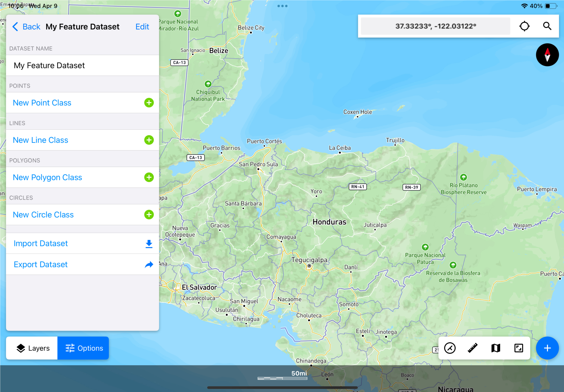This screenshot has width=564, height=392.
Task: Open the compass navigation tool in toolbar
Action: point(450,348)
